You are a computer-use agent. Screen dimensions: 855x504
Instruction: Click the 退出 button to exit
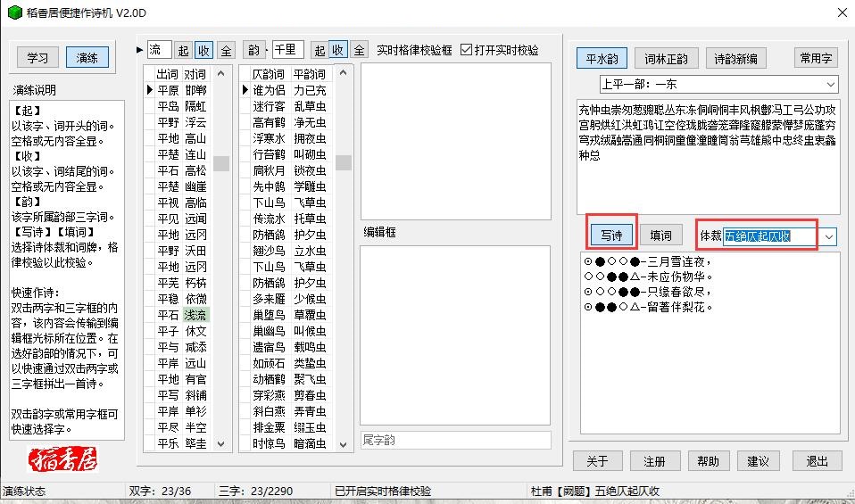[818, 461]
